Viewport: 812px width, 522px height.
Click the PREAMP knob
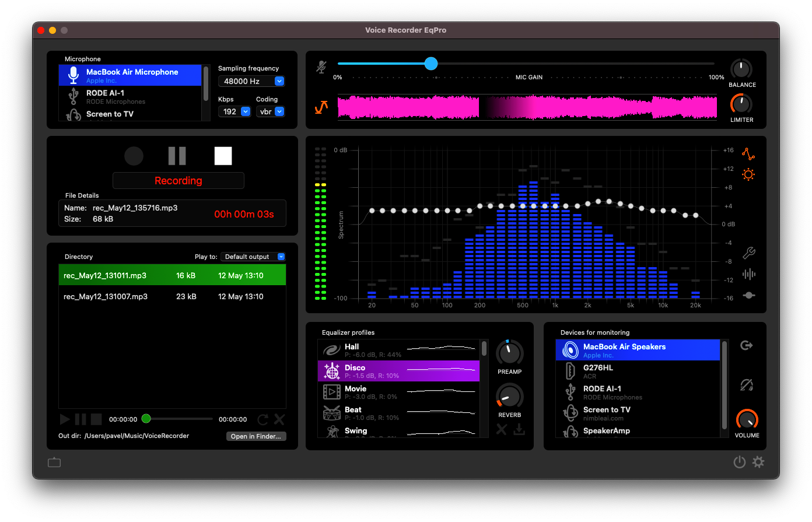(x=509, y=353)
